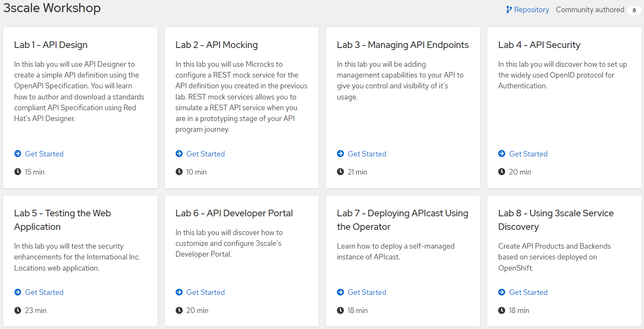Start Lab 2 API Mocking via Get Started
The image size is (644, 329).
205,154
